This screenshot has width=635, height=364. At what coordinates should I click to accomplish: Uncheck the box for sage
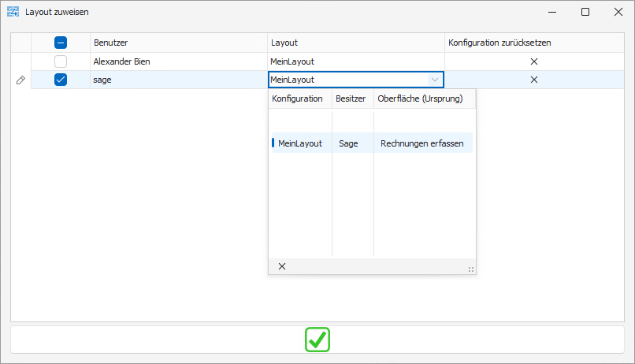click(x=61, y=80)
